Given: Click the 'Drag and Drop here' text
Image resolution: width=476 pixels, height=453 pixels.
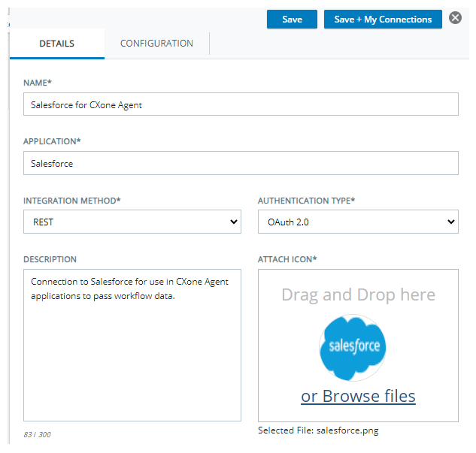Looking at the screenshot, I should [x=358, y=294].
